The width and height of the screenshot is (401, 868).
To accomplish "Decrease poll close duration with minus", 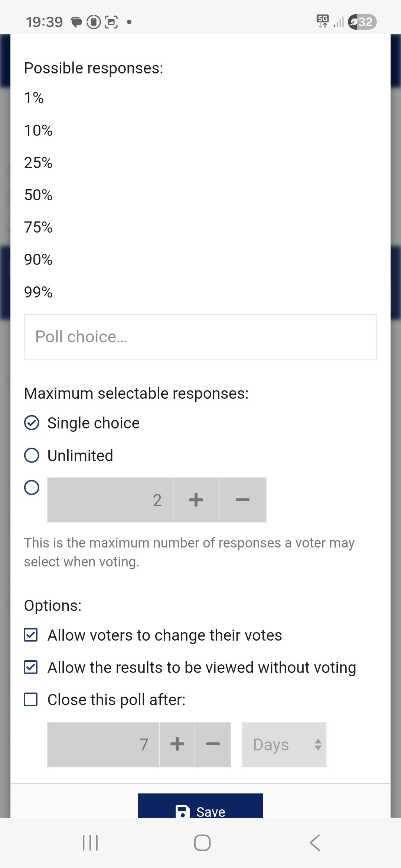I will (213, 744).
